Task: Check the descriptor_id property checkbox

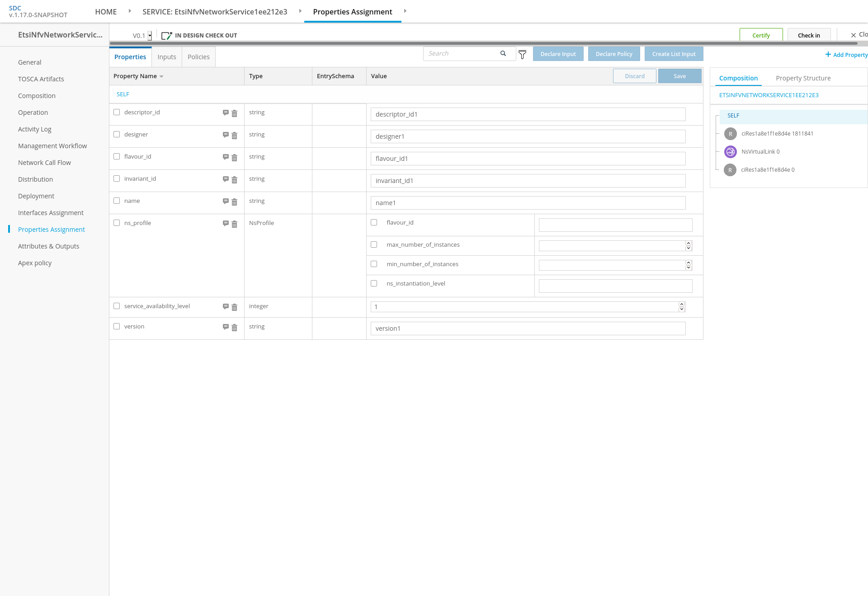Action: click(117, 112)
